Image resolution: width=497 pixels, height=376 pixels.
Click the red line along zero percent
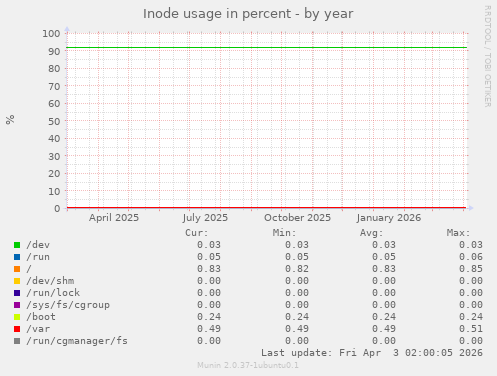tap(267, 208)
